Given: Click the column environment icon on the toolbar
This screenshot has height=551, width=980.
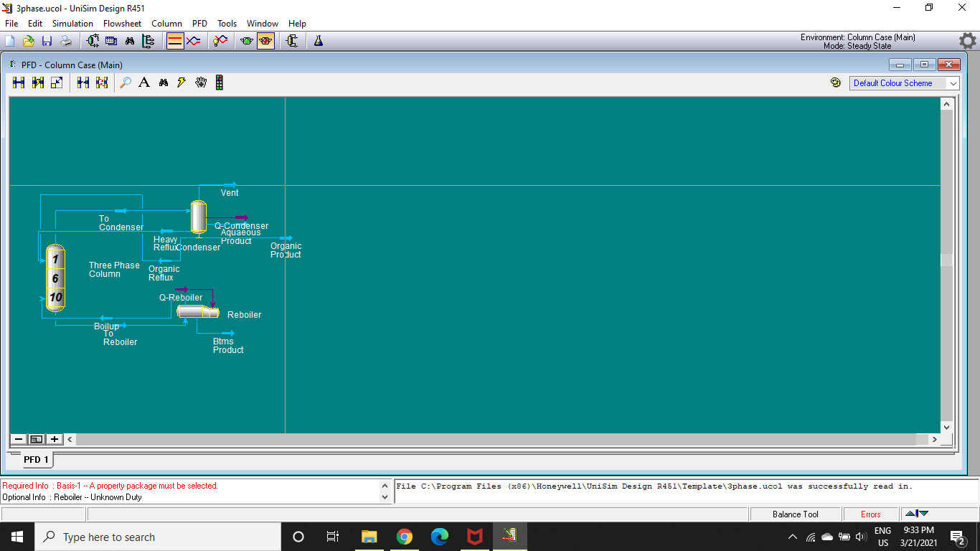Looking at the screenshot, I should (x=291, y=41).
